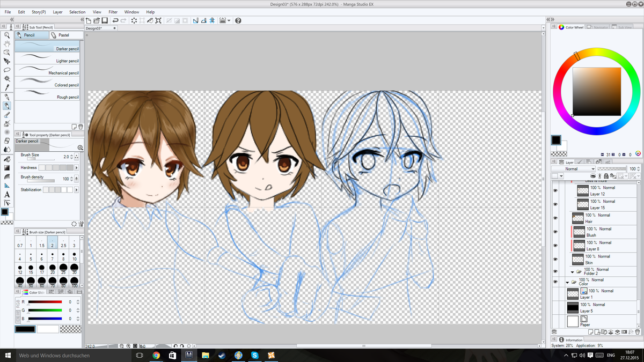
Task: Pick brush size 1.5 preset
Action: coord(41,242)
